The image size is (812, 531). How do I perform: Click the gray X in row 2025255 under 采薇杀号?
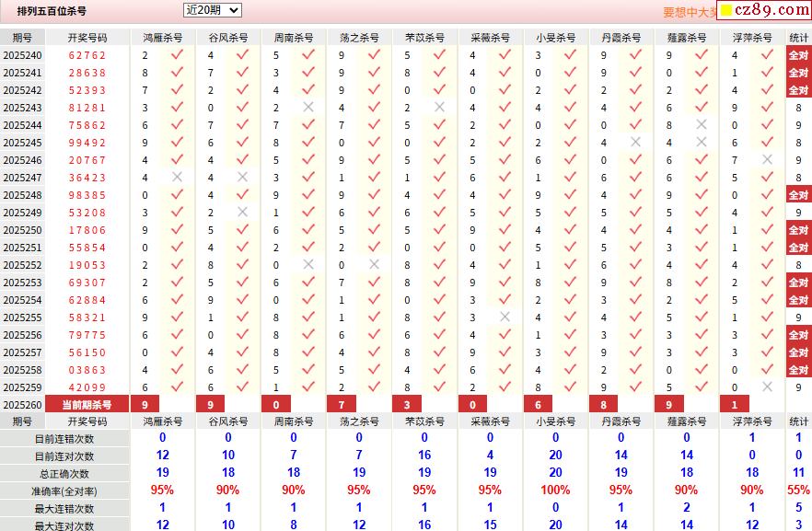coord(505,317)
